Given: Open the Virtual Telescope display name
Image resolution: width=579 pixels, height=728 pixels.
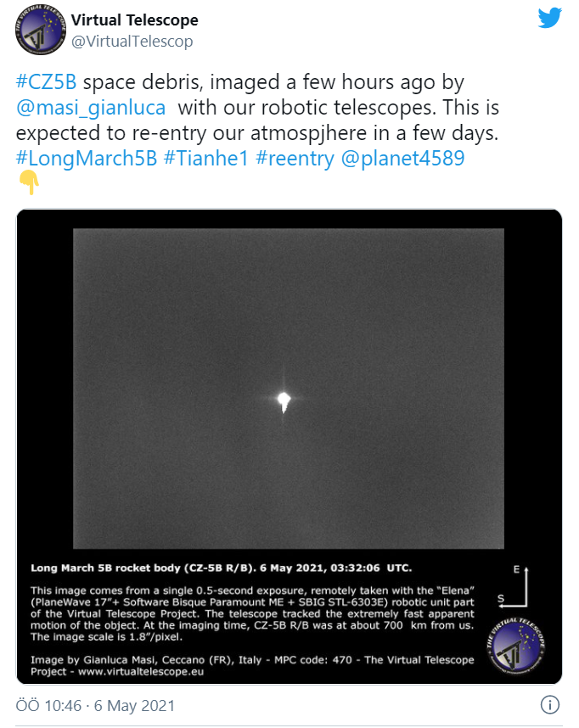Looking at the screenshot, I should coord(134,20).
